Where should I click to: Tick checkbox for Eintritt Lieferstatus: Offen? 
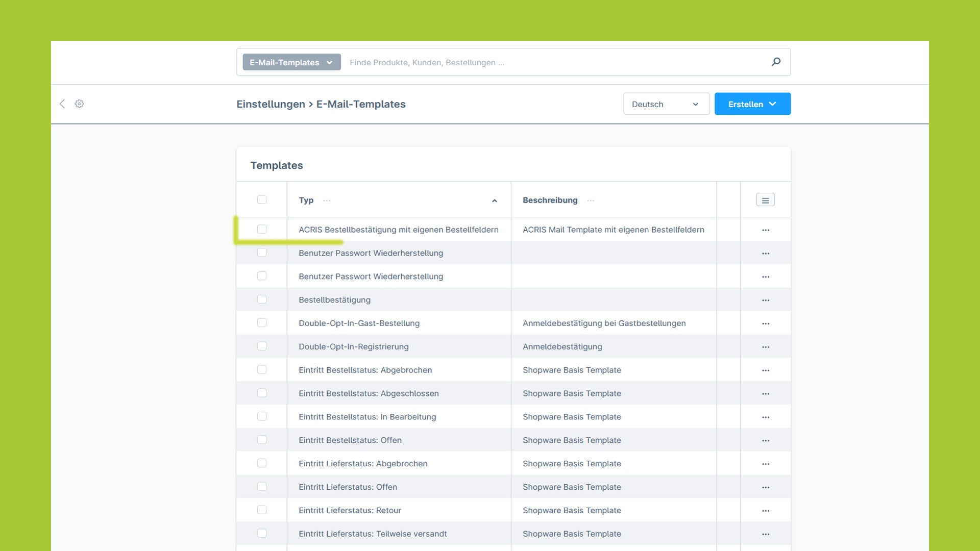(262, 487)
